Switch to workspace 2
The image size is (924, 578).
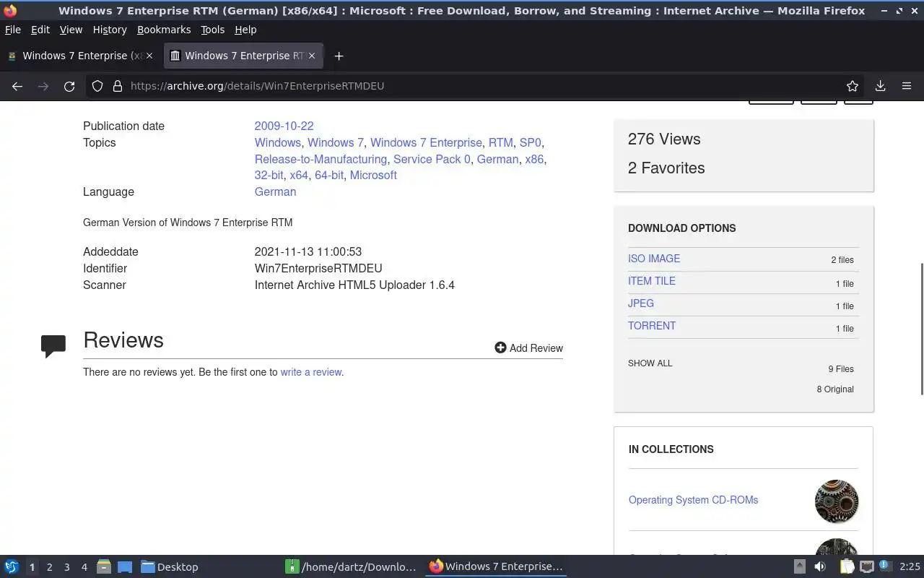(x=49, y=567)
